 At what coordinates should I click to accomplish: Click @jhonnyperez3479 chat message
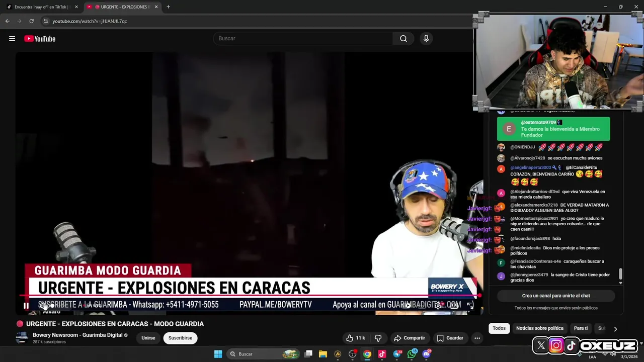click(553, 278)
